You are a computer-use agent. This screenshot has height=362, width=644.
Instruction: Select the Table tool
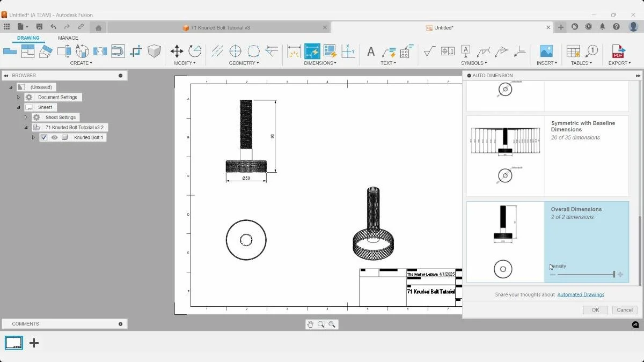point(573,51)
